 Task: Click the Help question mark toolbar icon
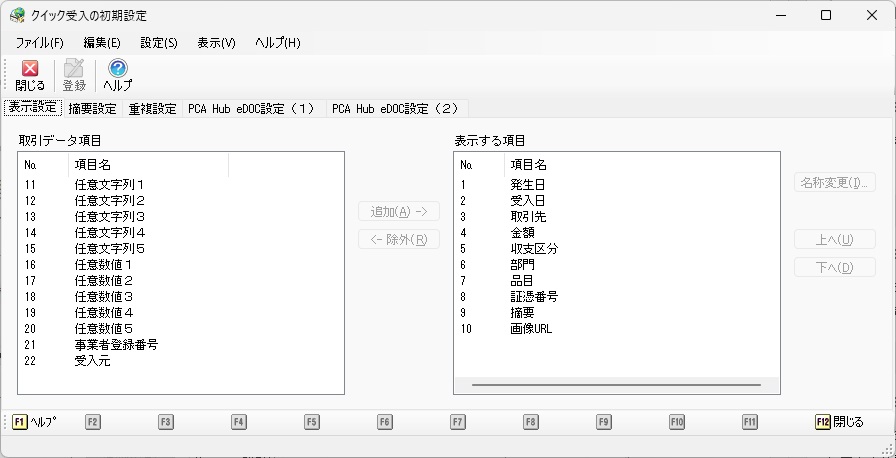click(118, 69)
